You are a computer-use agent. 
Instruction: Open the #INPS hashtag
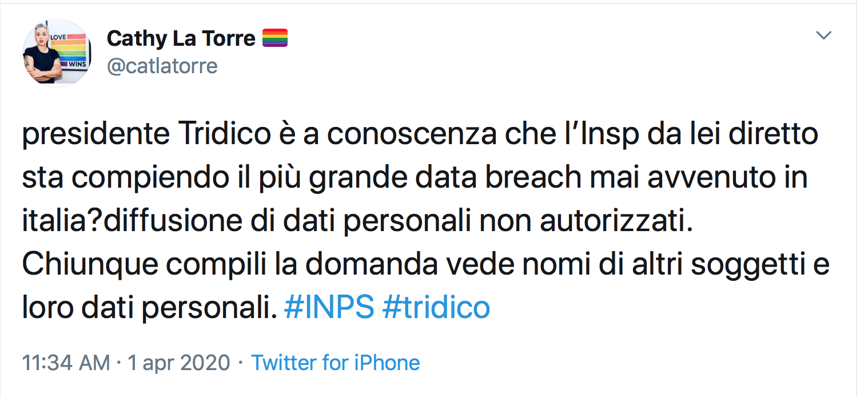(329, 308)
